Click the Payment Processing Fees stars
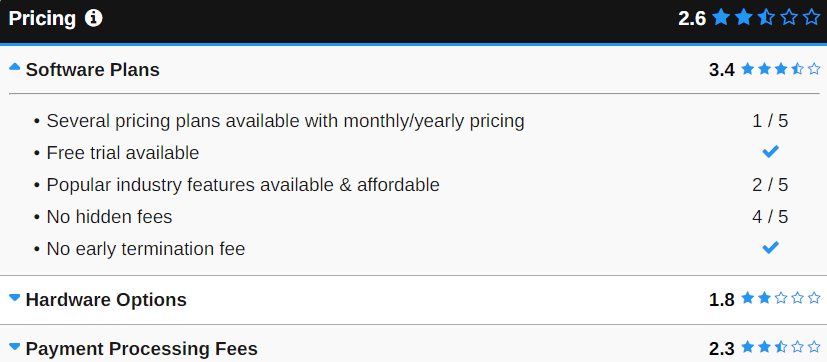827x362 pixels. click(x=781, y=348)
